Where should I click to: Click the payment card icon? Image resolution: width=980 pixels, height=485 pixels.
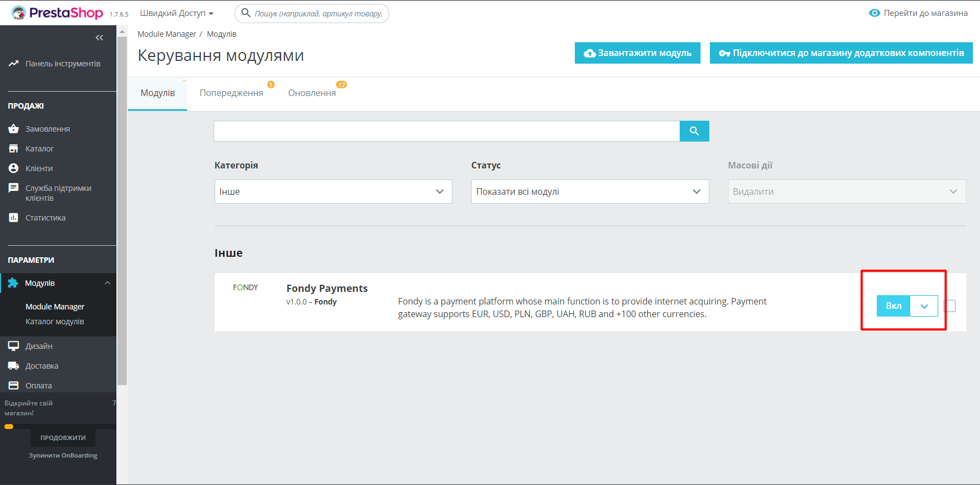(14, 386)
